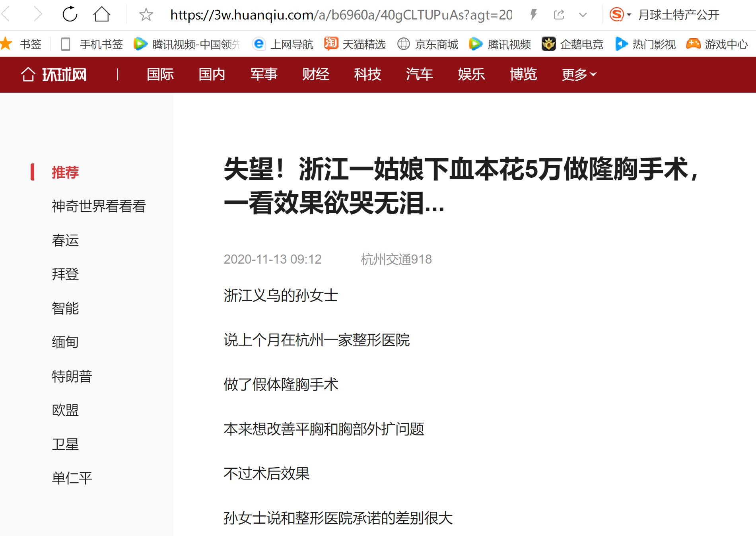756x536 pixels.
Task: Click the article headline text
Action: [461, 186]
